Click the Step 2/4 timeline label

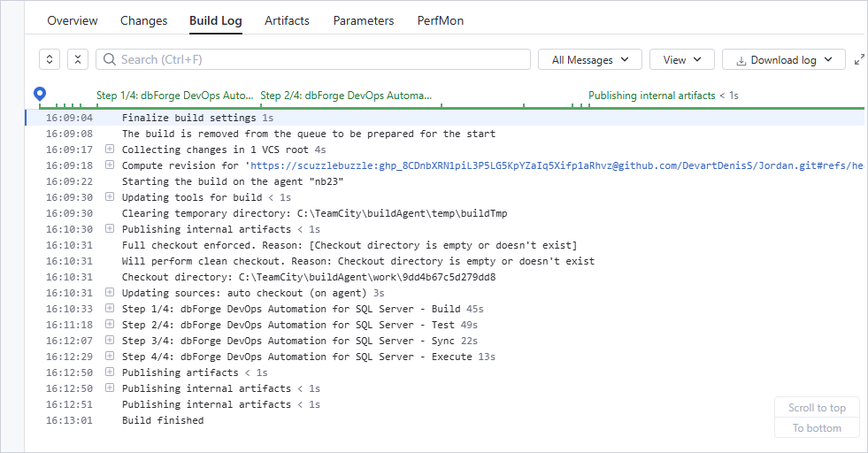click(x=346, y=96)
